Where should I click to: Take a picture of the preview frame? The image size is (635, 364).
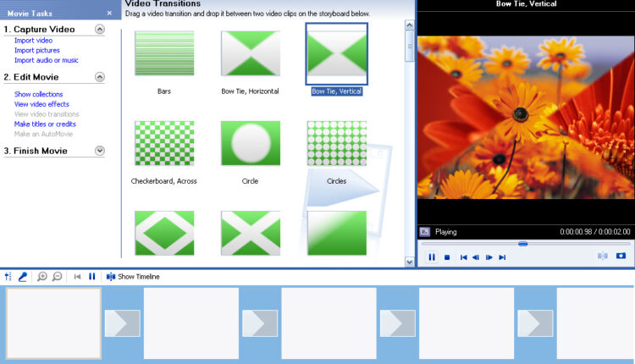click(x=621, y=256)
